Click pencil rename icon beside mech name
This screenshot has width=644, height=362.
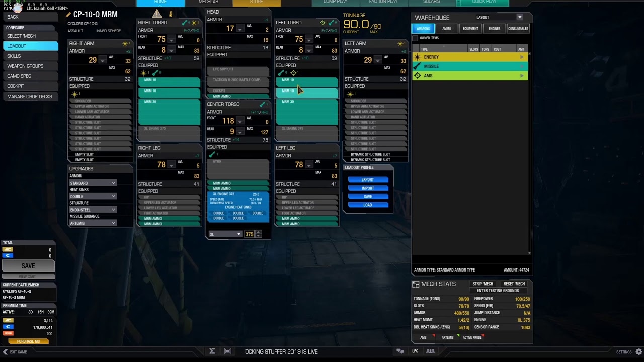(69, 15)
